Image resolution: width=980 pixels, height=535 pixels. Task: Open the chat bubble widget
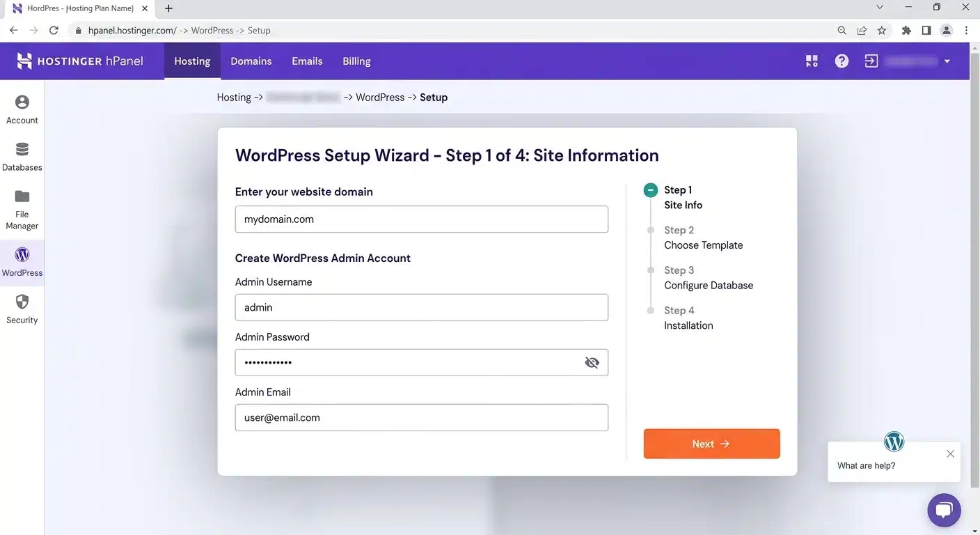point(944,511)
